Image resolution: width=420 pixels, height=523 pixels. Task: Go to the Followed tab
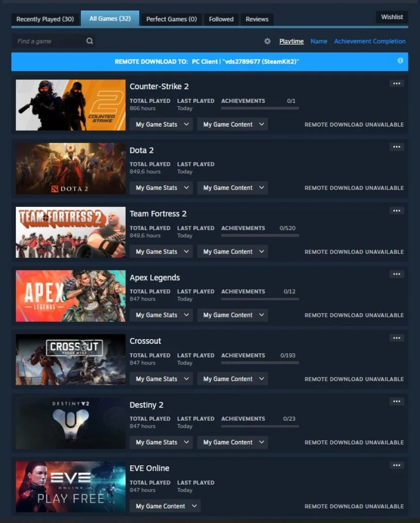point(221,19)
